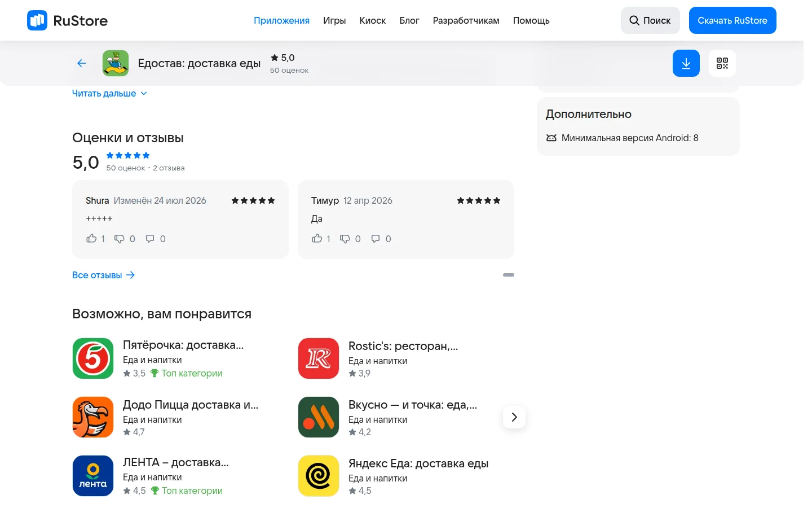This screenshot has height=508, width=812.
Task: Open ЛЕНТА app icon
Action: click(93, 476)
